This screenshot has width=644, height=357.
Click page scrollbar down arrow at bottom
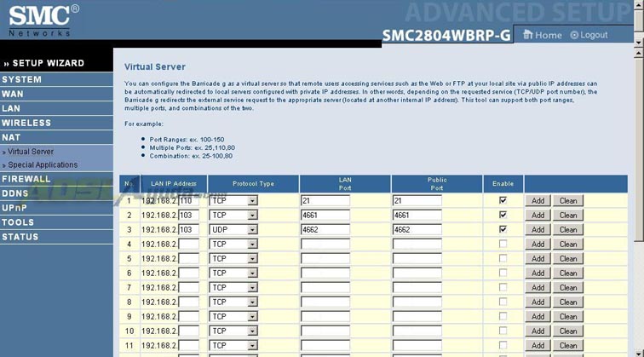pyautogui.click(x=639, y=353)
